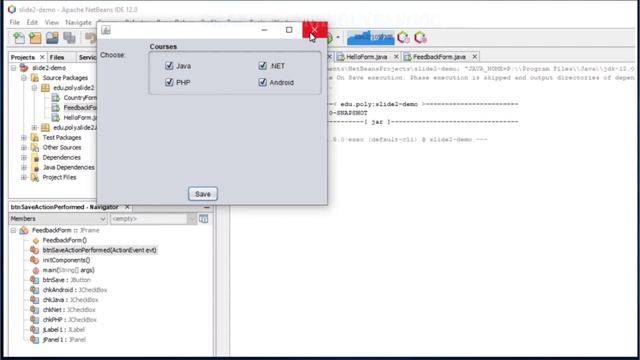Open the Edit menu
The width and height of the screenshot is (640, 360).
pos(32,22)
